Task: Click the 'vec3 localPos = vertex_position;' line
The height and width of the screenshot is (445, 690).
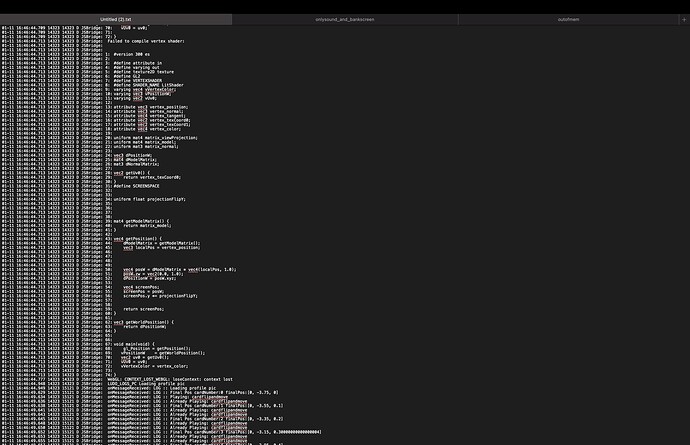Action: click(x=161, y=247)
